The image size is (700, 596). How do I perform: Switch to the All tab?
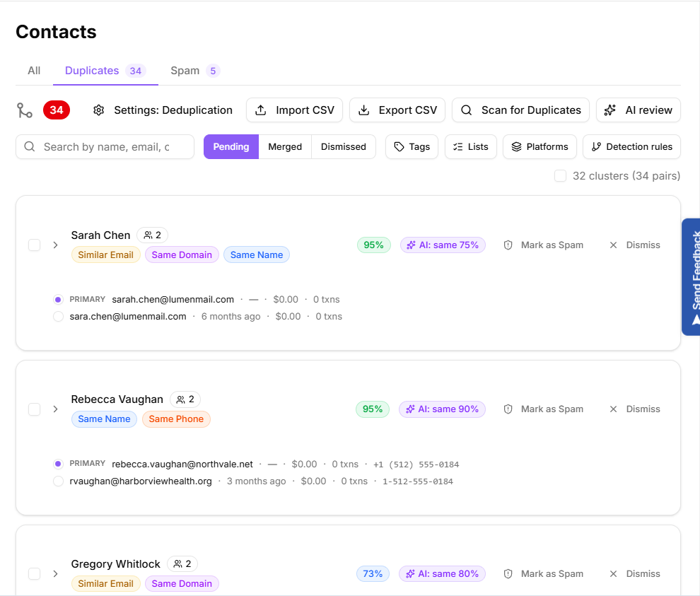point(34,71)
